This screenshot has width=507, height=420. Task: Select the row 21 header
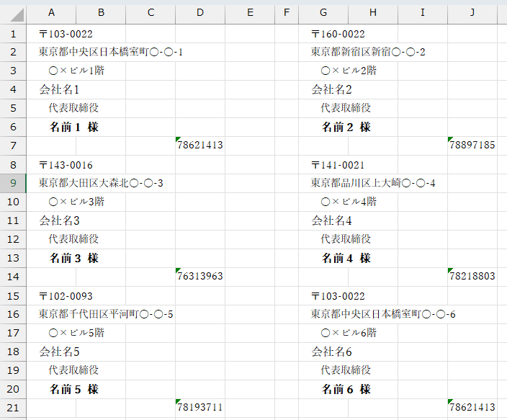click(13, 408)
